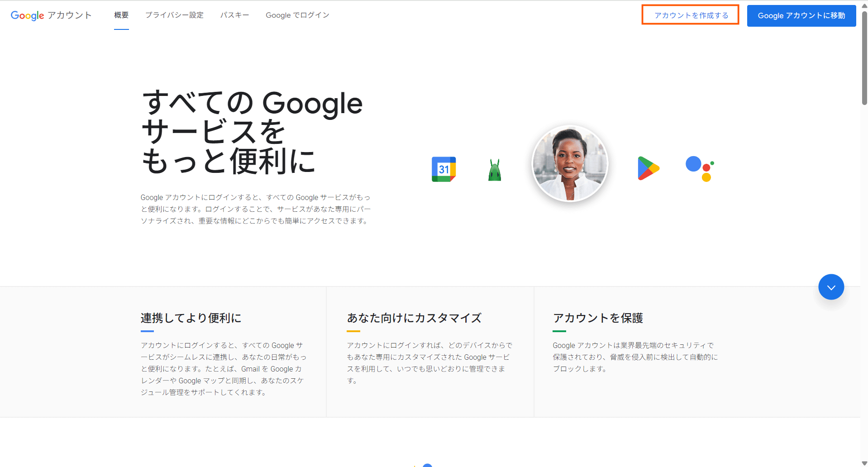Screen dimensions: 868x467
Task: Click the circular profile photo
Action: [x=570, y=163]
